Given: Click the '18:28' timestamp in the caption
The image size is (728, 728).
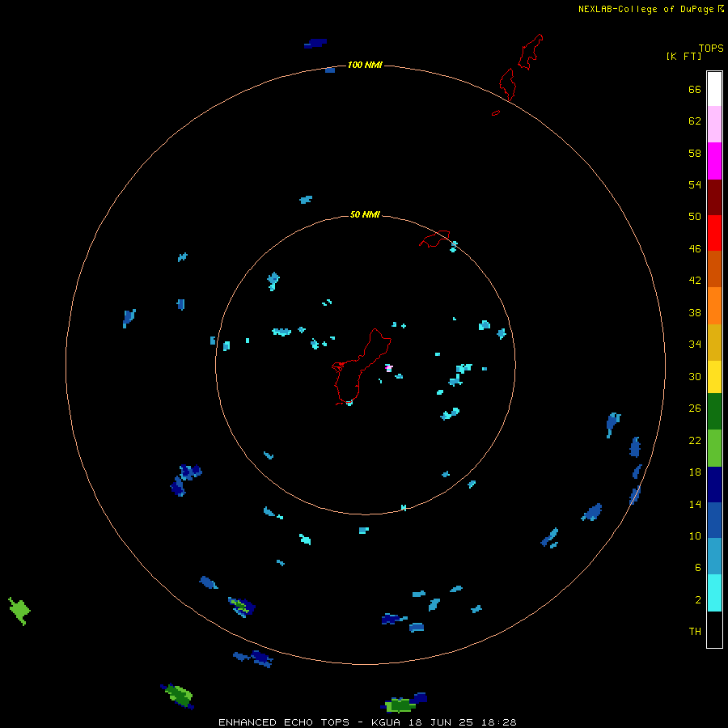Looking at the screenshot, I should click(x=498, y=722).
